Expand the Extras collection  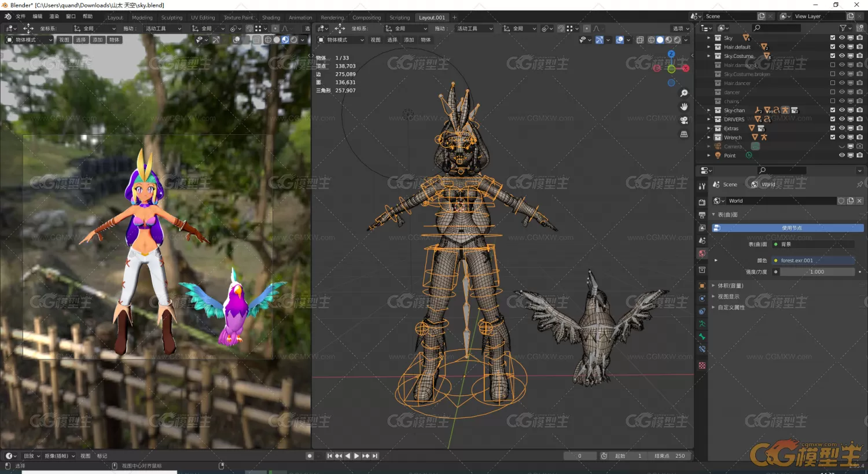(709, 128)
